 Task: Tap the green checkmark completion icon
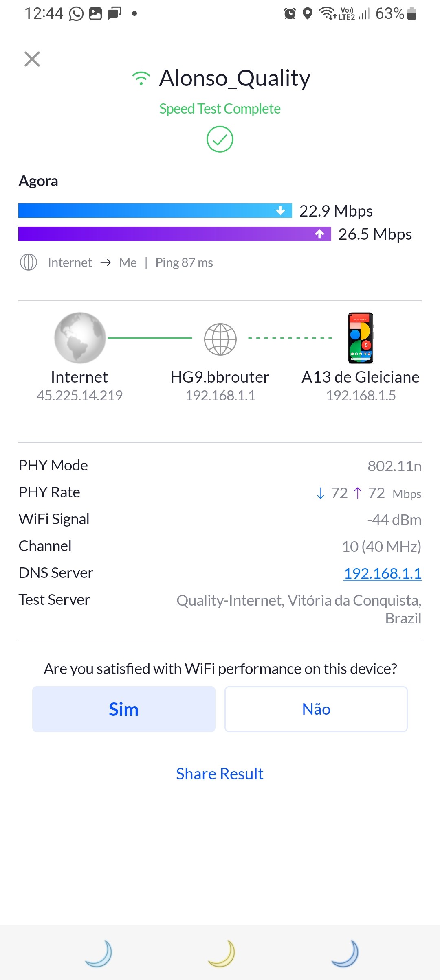(x=220, y=139)
